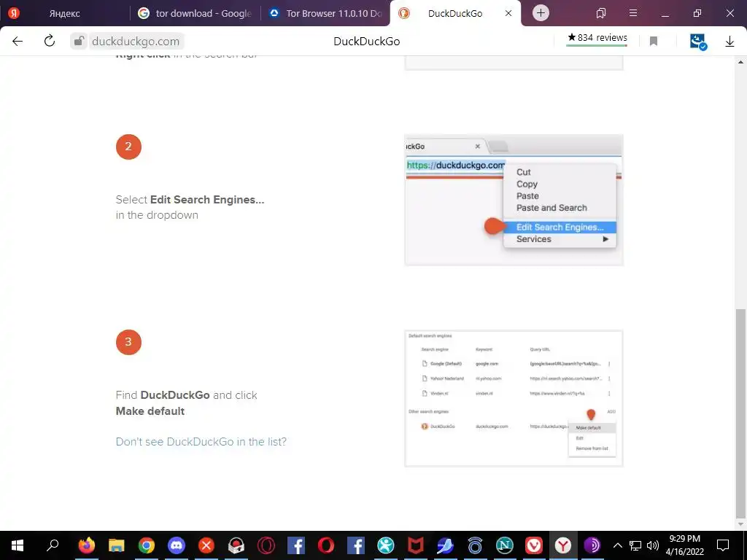
Task: Click the Edit Search Engines screenshot thumbnail
Action: tap(514, 200)
